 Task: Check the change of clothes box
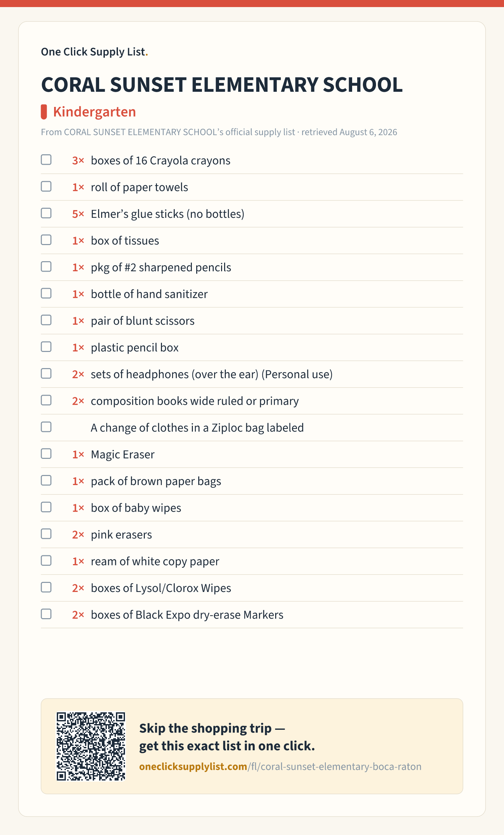46,427
